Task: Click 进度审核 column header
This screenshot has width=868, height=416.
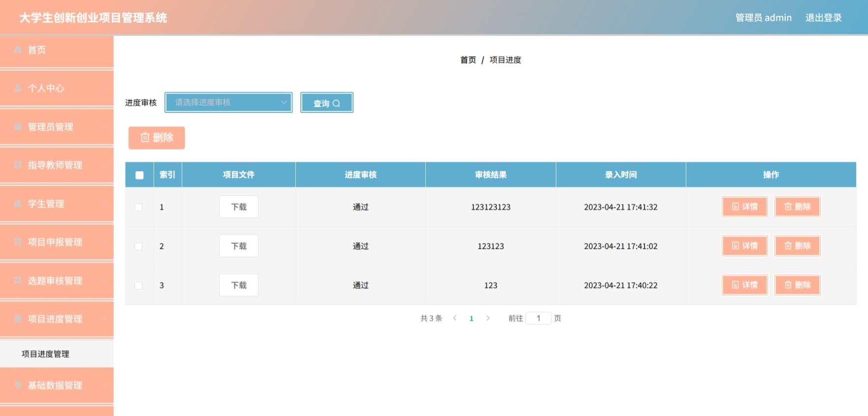Action: click(360, 174)
